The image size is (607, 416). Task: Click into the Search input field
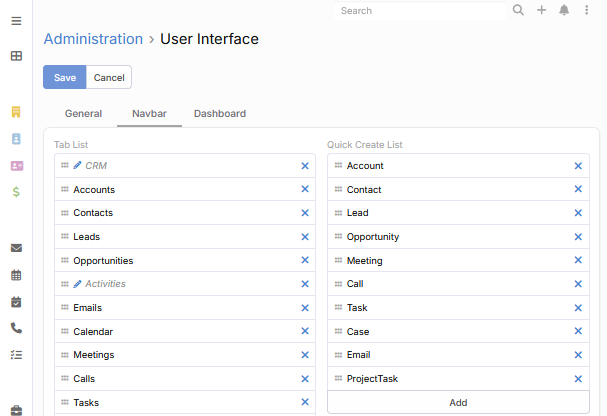[x=420, y=11]
